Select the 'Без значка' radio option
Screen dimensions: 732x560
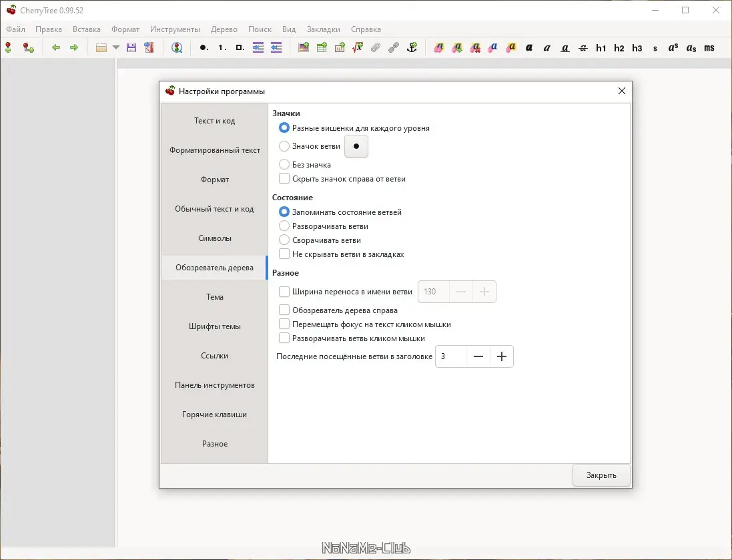click(x=284, y=164)
